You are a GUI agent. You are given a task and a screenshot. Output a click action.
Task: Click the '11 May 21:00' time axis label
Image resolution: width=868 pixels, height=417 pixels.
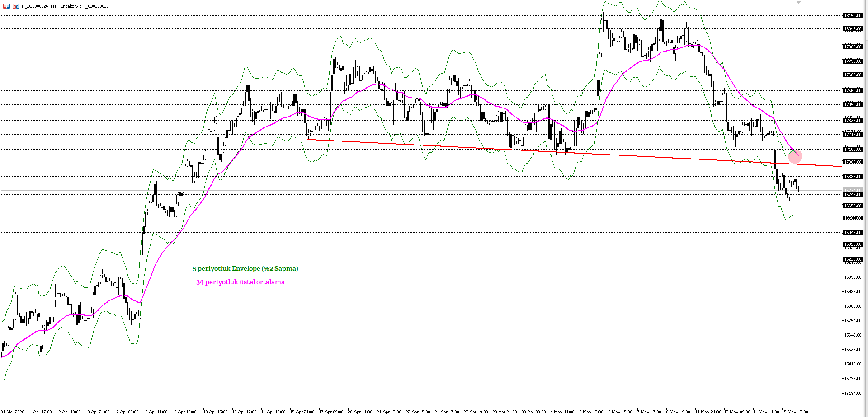(x=708, y=412)
